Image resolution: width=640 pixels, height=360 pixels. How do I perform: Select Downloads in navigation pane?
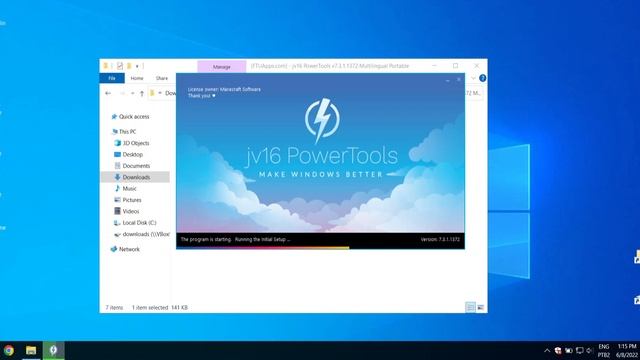pos(136,177)
